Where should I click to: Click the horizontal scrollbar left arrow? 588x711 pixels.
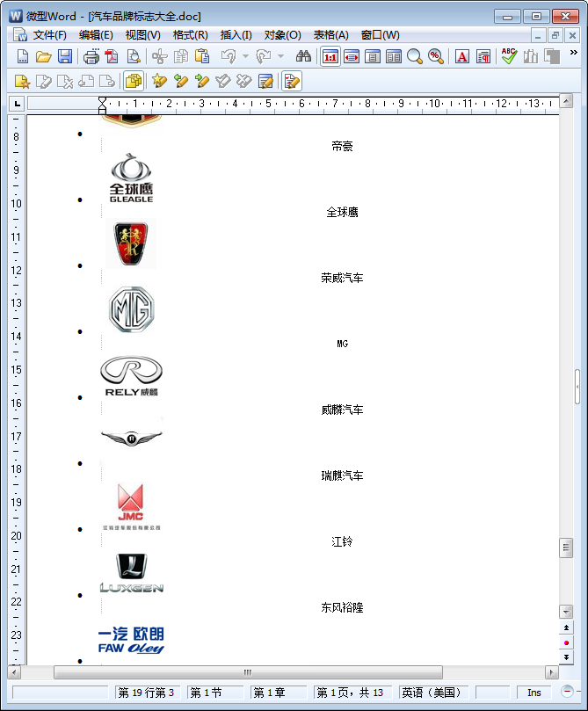point(15,672)
